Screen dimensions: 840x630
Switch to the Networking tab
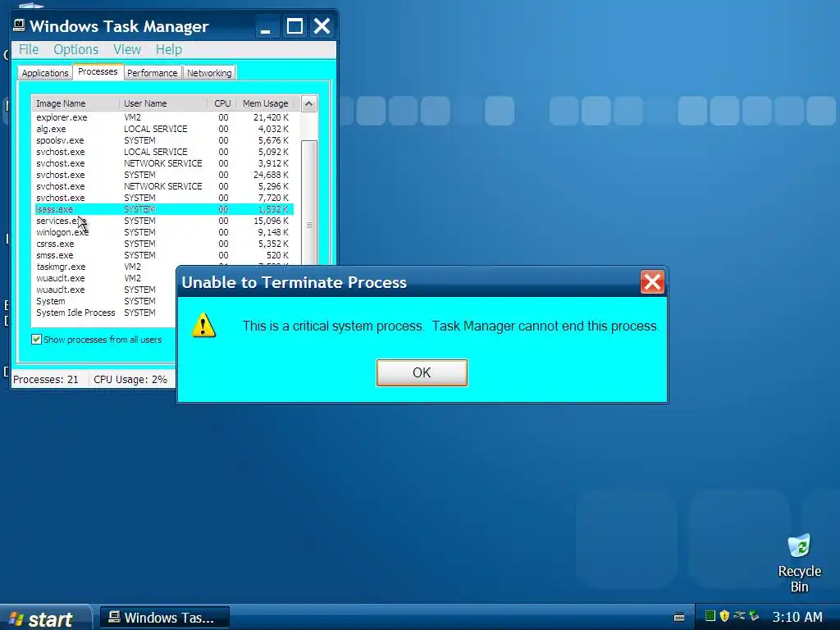(x=209, y=73)
